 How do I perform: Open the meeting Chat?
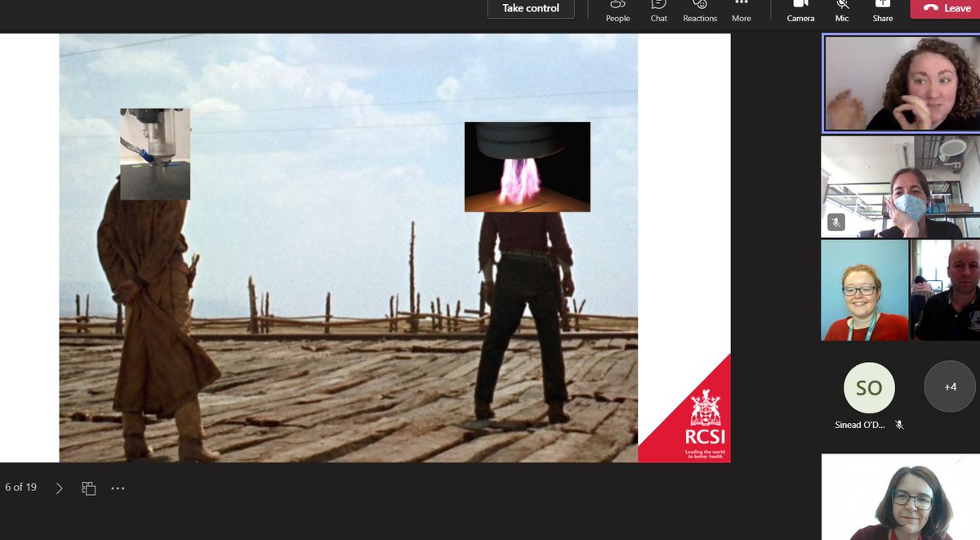tap(659, 11)
